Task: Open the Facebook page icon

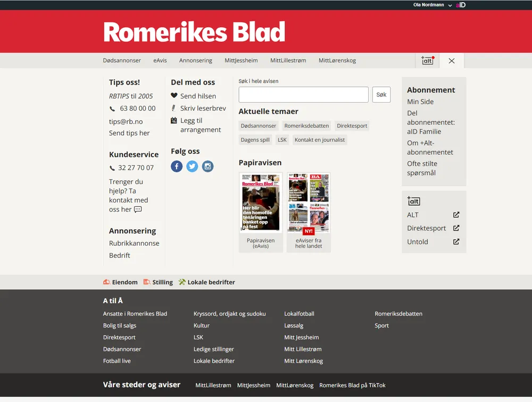Action: point(177,166)
